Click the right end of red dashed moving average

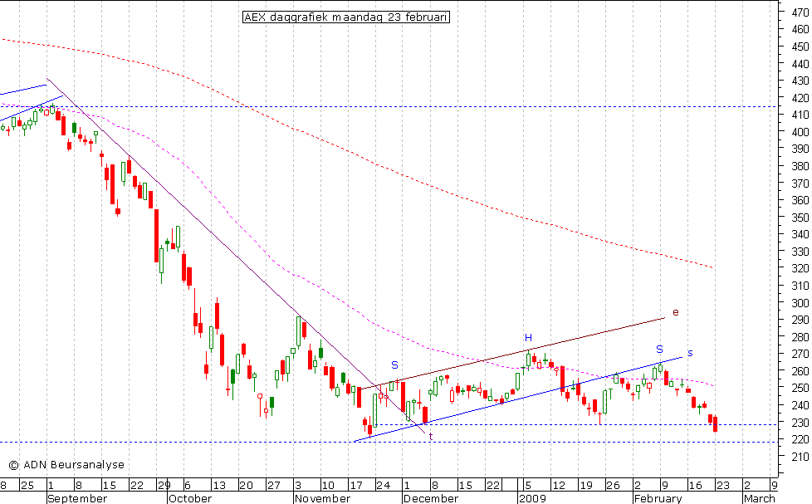click(712, 267)
